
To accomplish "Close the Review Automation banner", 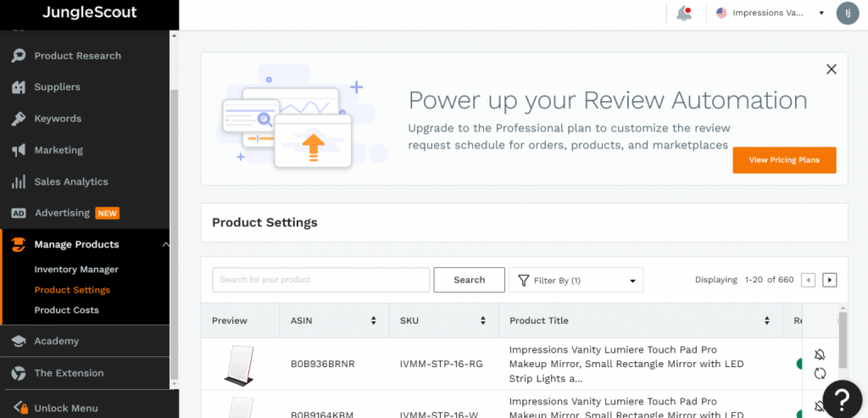I will click(x=831, y=70).
